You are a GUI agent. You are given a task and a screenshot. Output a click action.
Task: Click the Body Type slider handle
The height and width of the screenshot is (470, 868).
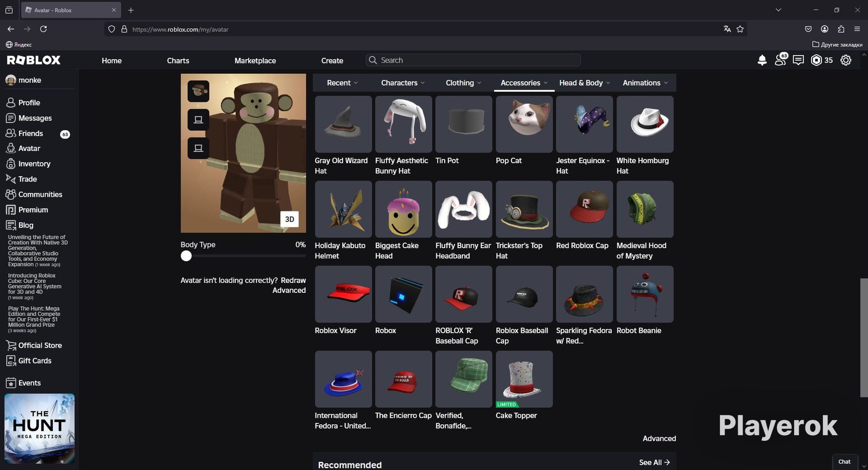click(x=186, y=256)
